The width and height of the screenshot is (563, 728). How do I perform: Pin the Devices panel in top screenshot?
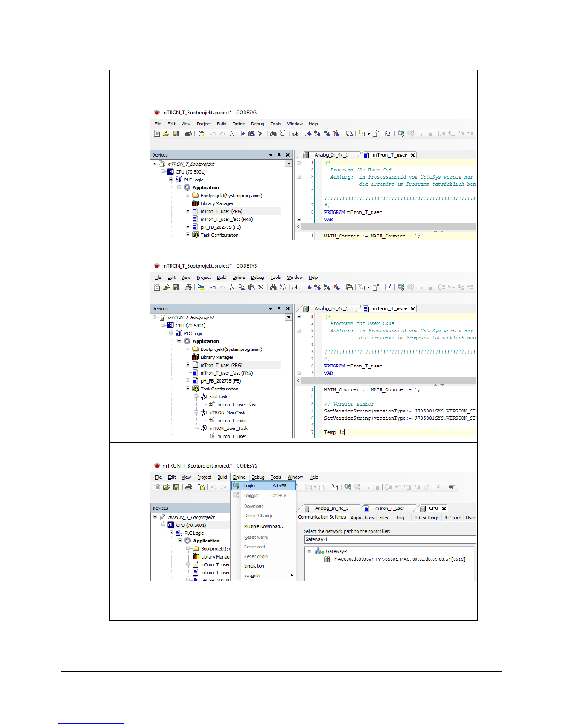pos(279,155)
